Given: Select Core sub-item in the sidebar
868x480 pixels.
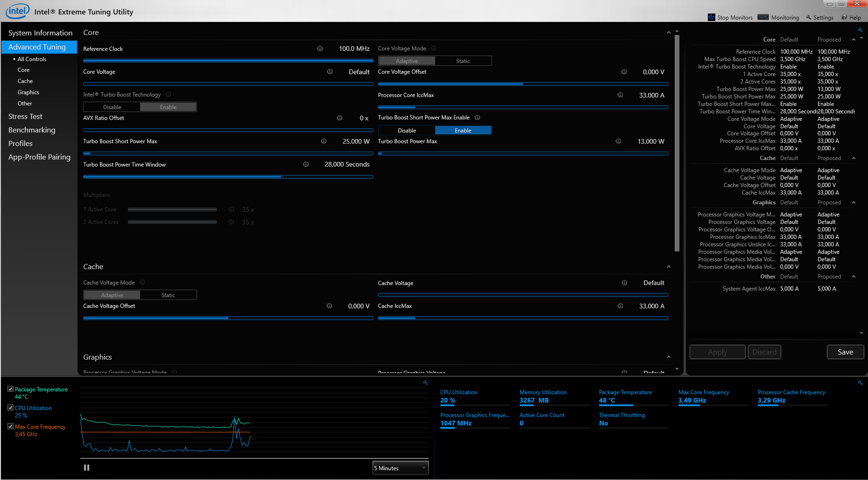Looking at the screenshot, I should coord(23,70).
